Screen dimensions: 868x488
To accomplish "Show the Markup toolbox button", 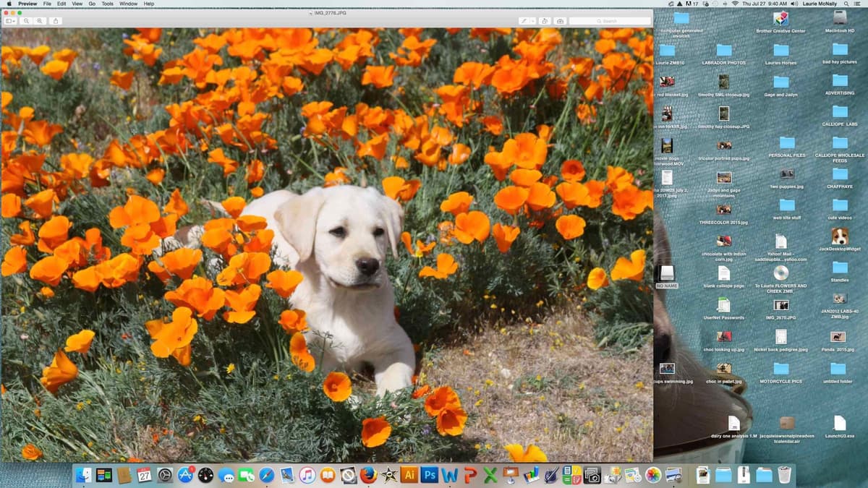I will 559,21.
